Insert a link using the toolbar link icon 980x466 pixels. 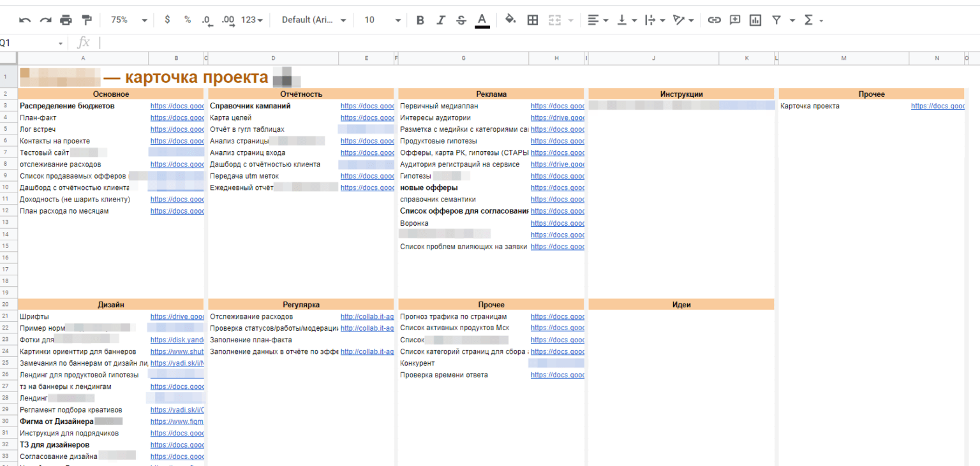715,20
